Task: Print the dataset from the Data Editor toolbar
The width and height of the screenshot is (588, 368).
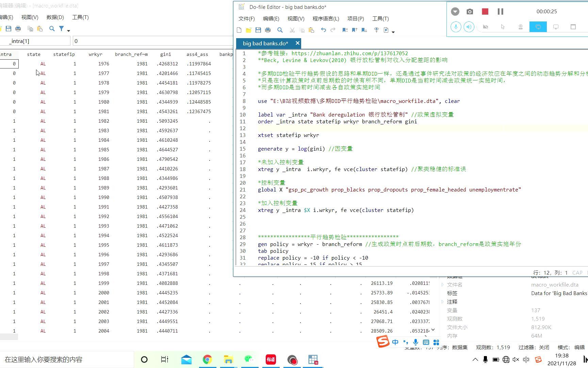Action: [x=18, y=29]
